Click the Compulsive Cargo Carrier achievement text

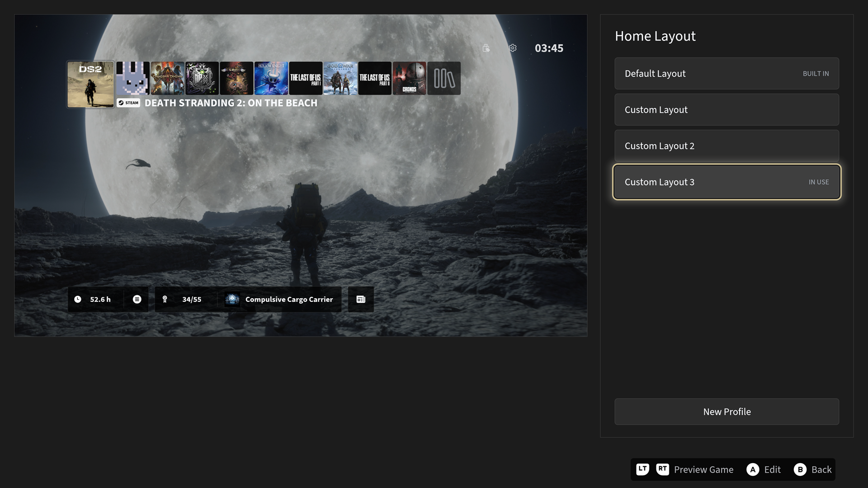pos(289,299)
